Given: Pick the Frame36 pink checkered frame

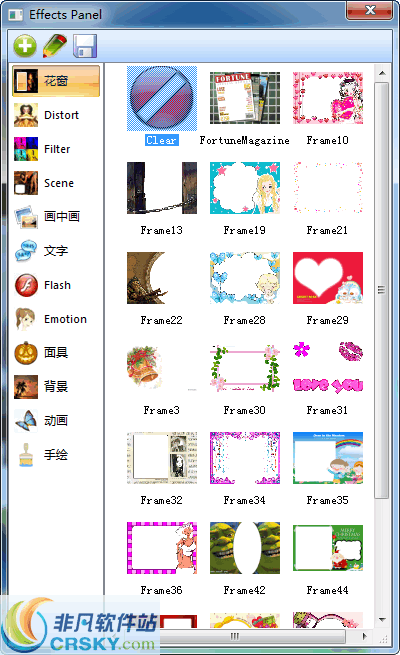Looking at the screenshot, I should pos(162,548).
